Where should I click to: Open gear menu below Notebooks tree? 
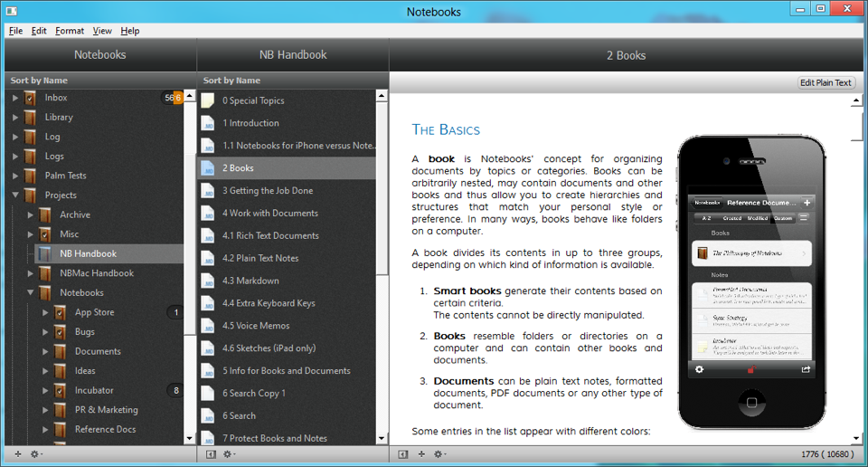[x=35, y=454]
